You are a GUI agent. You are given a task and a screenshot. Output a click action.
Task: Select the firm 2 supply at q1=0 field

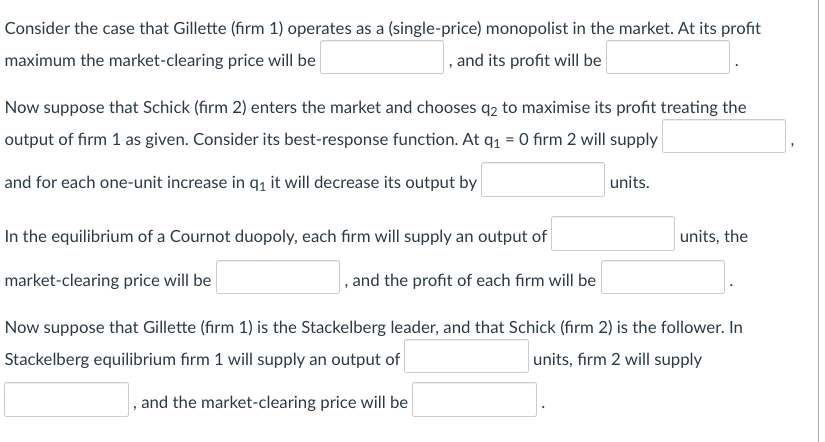[x=724, y=136]
